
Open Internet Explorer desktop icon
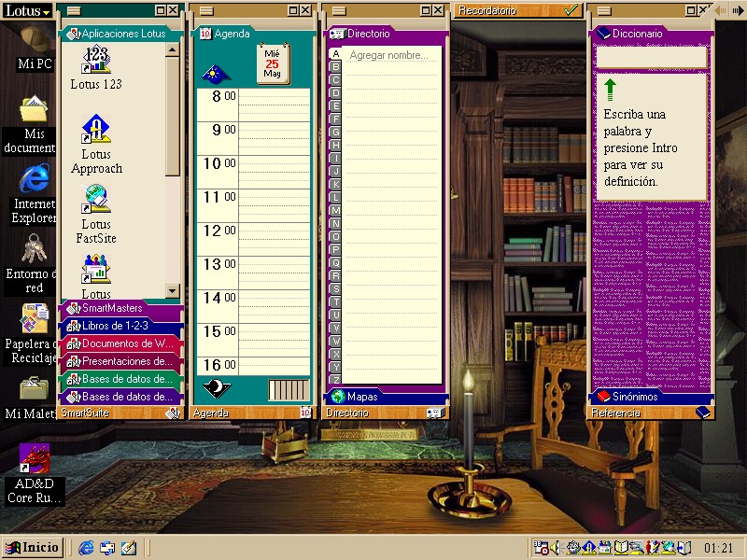[x=35, y=194]
